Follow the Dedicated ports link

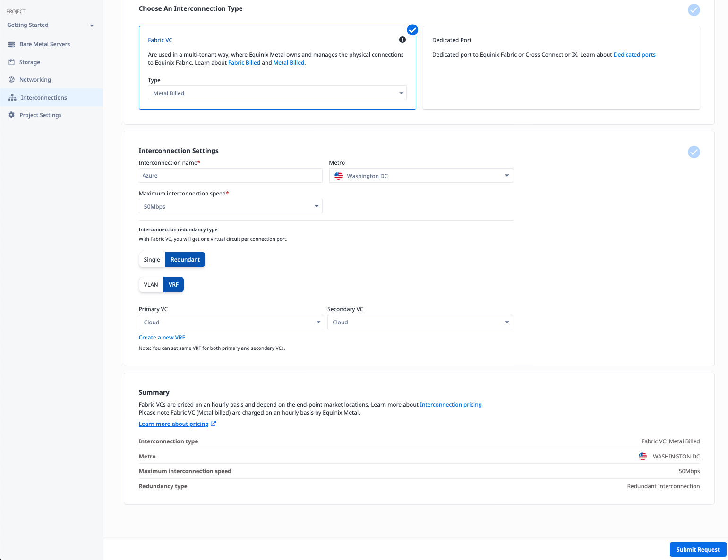634,55
